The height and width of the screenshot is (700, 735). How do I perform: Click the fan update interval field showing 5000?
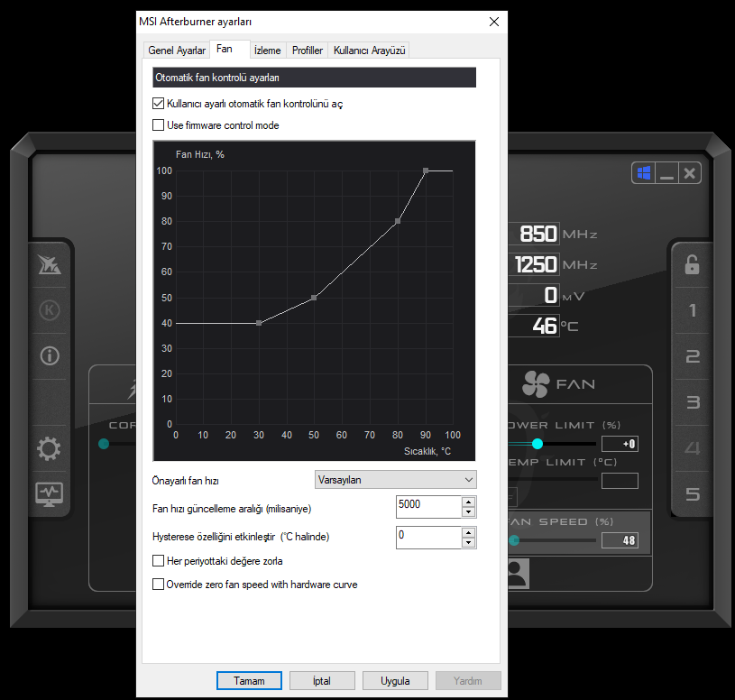click(x=429, y=507)
